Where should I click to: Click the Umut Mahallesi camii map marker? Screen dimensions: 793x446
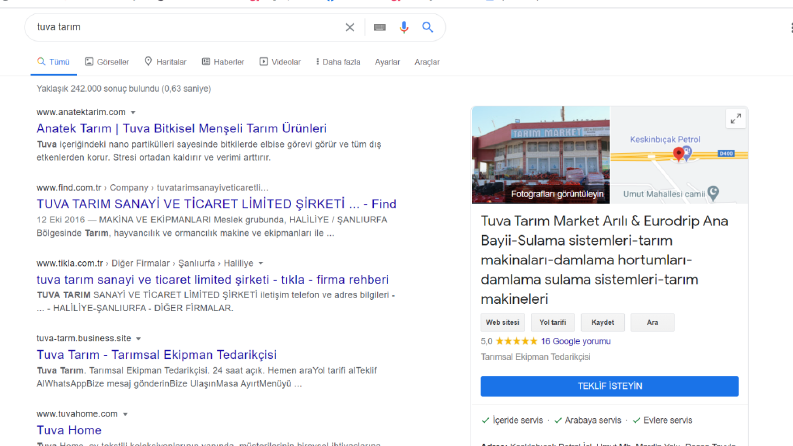click(713, 193)
